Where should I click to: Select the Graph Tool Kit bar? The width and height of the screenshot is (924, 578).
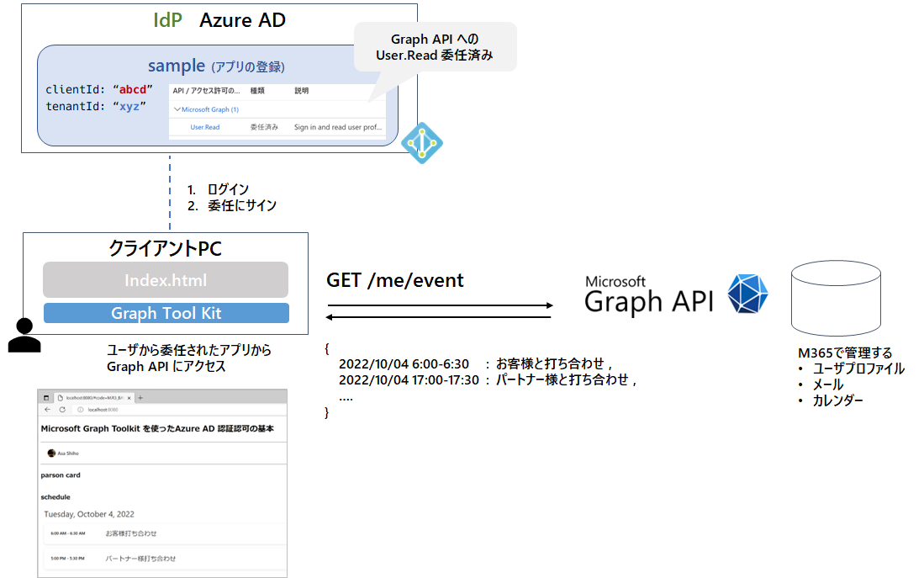tap(165, 313)
